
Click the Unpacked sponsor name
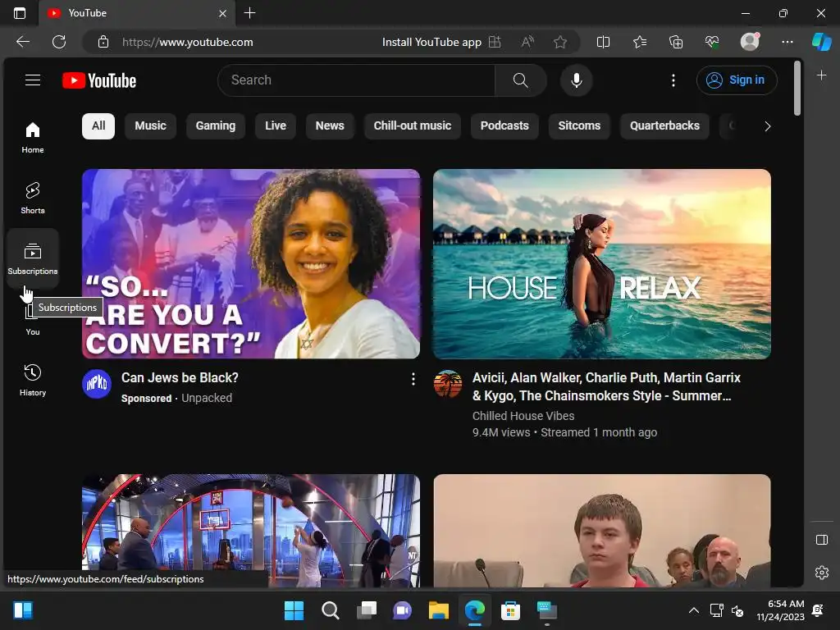coord(207,398)
